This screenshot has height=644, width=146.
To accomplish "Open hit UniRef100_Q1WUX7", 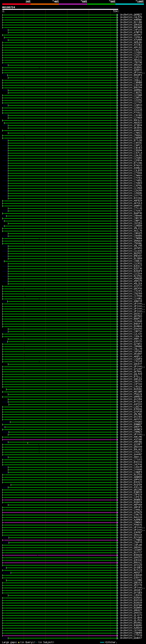I will click(x=131, y=638).
